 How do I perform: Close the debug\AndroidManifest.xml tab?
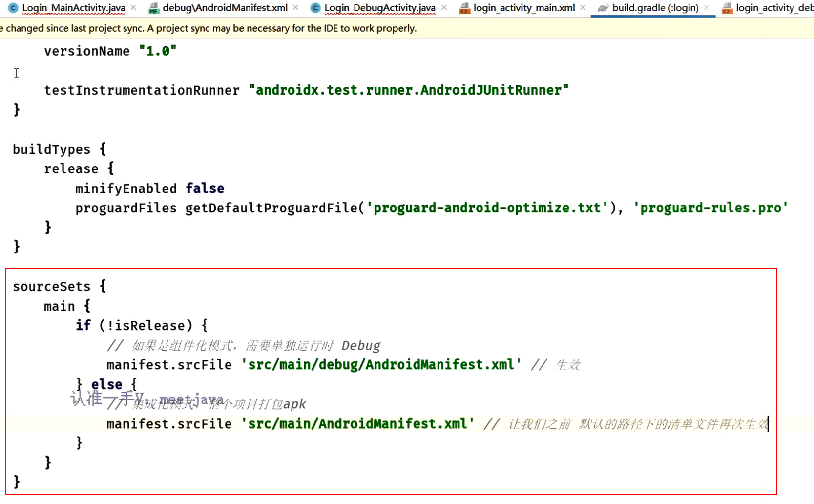295,8
